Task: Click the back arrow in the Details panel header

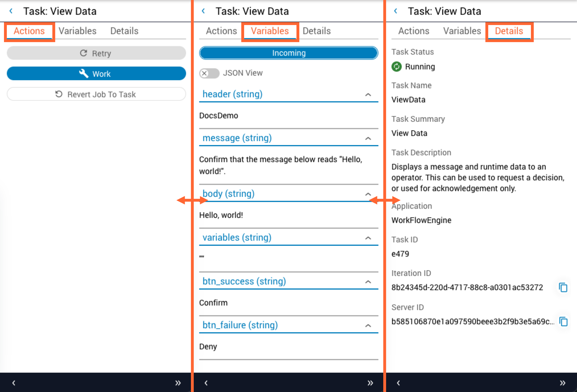Action: (x=395, y=11)
